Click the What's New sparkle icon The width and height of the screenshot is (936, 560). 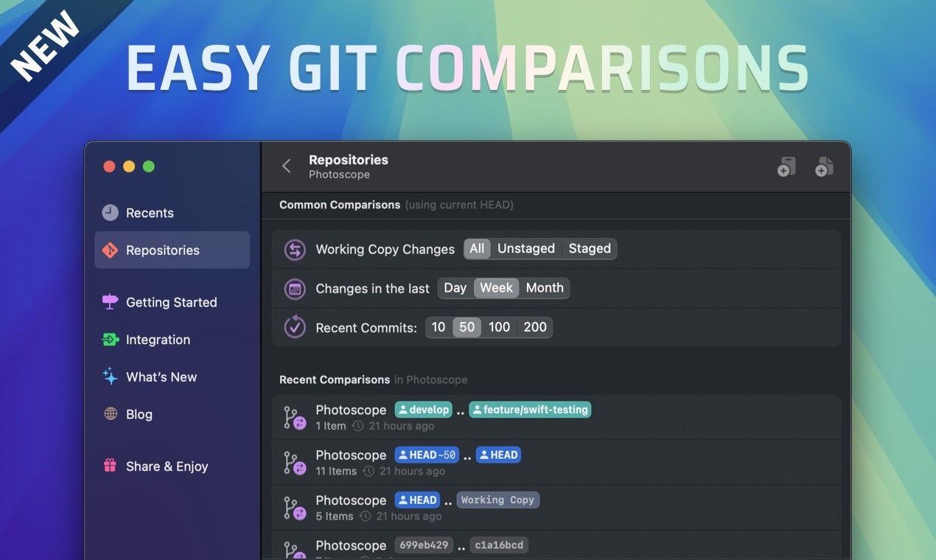click(110, 377)
